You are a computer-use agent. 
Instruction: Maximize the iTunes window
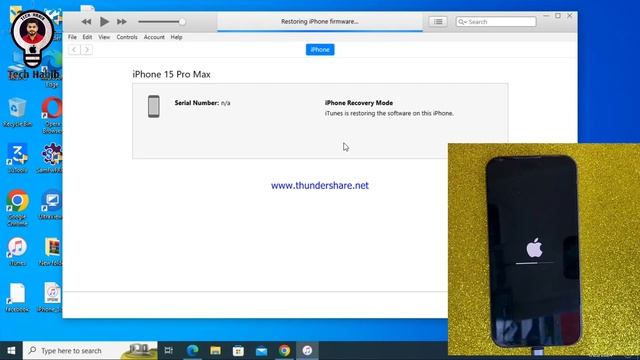558,16
